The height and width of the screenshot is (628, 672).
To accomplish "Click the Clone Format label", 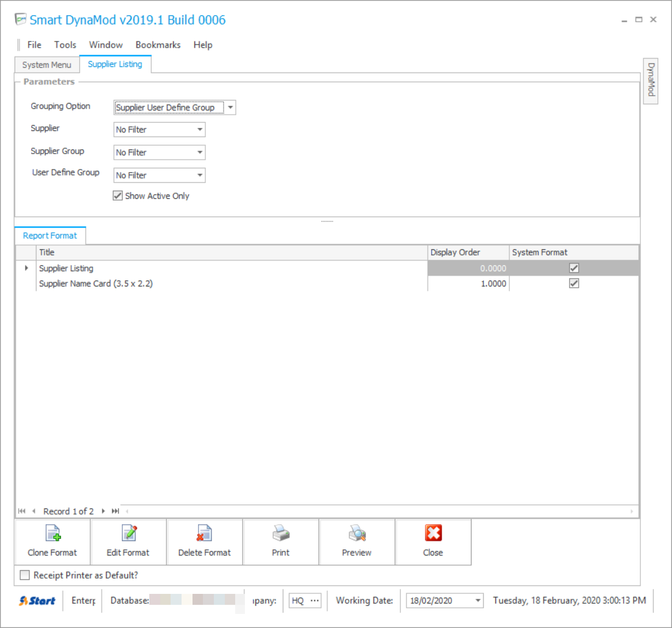I will click(x=52, y=552).
